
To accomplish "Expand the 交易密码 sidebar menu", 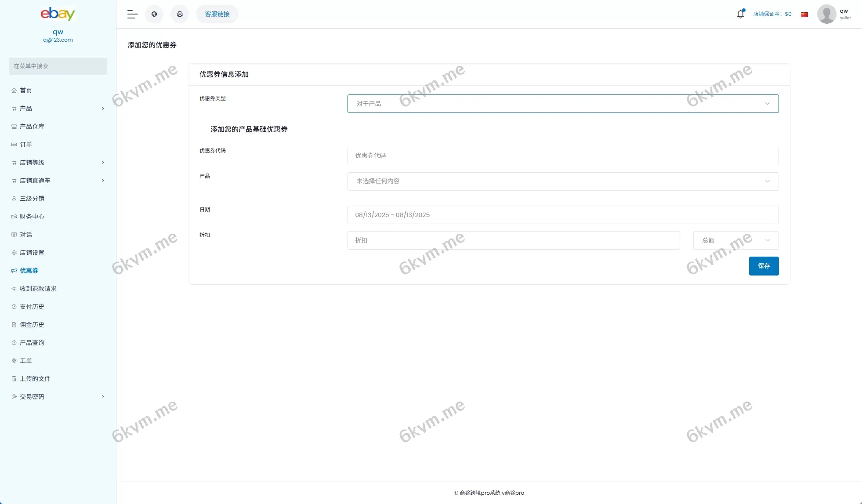I will pos(32,396).
